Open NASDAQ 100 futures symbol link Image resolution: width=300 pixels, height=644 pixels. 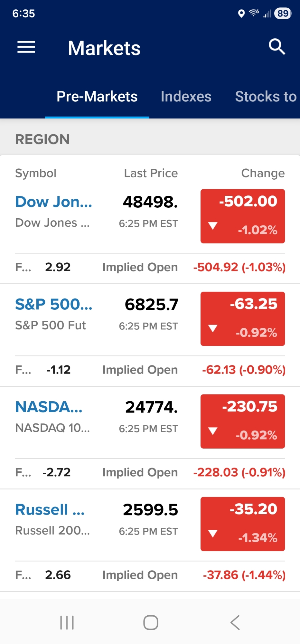point(49,407)
